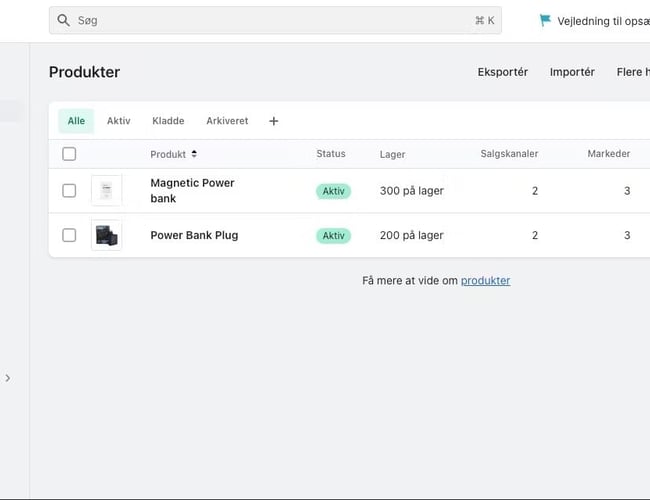The image size is (650, 500).
Task: Click the Importér button
Action: 572,72
